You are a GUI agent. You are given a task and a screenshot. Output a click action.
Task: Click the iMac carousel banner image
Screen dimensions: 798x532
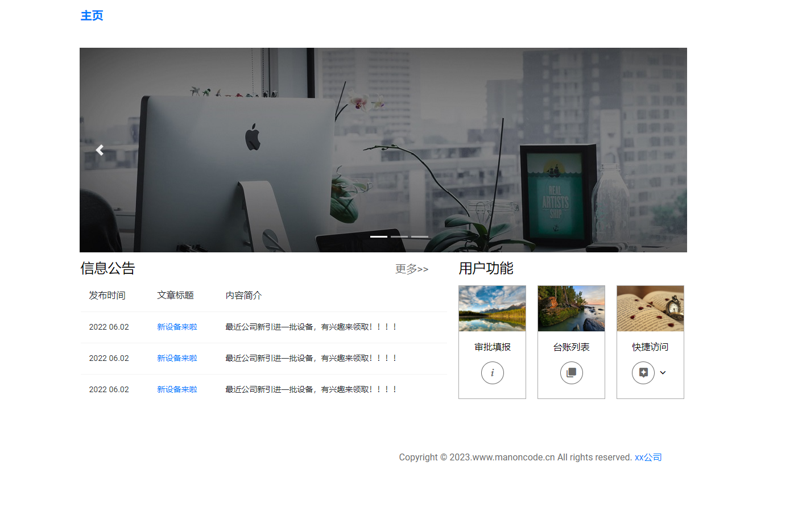(x=383, y=150)
